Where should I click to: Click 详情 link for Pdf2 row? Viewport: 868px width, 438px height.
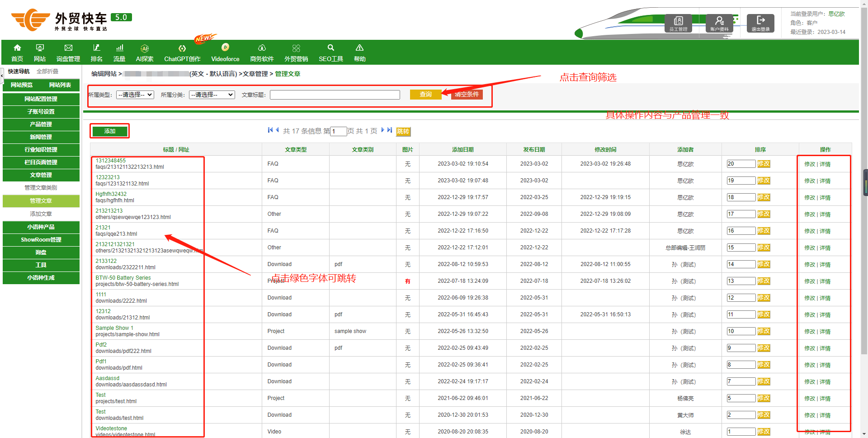(x=825, y=348)
